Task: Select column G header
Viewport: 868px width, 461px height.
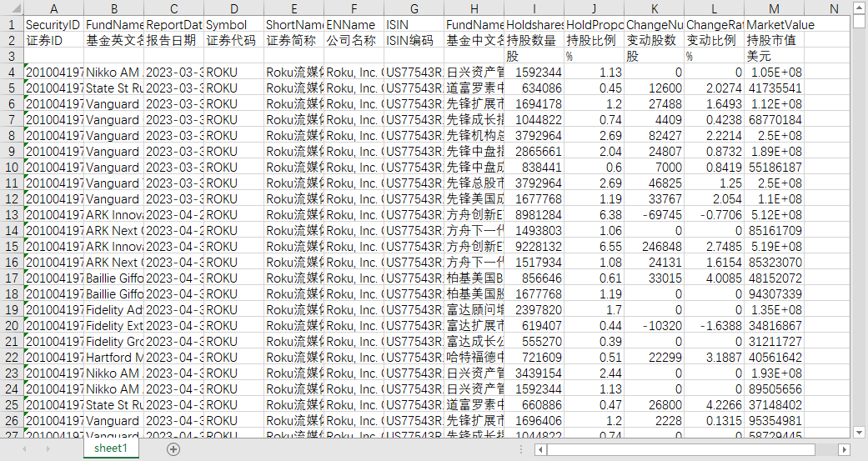Action: click(x=414, y=8)
